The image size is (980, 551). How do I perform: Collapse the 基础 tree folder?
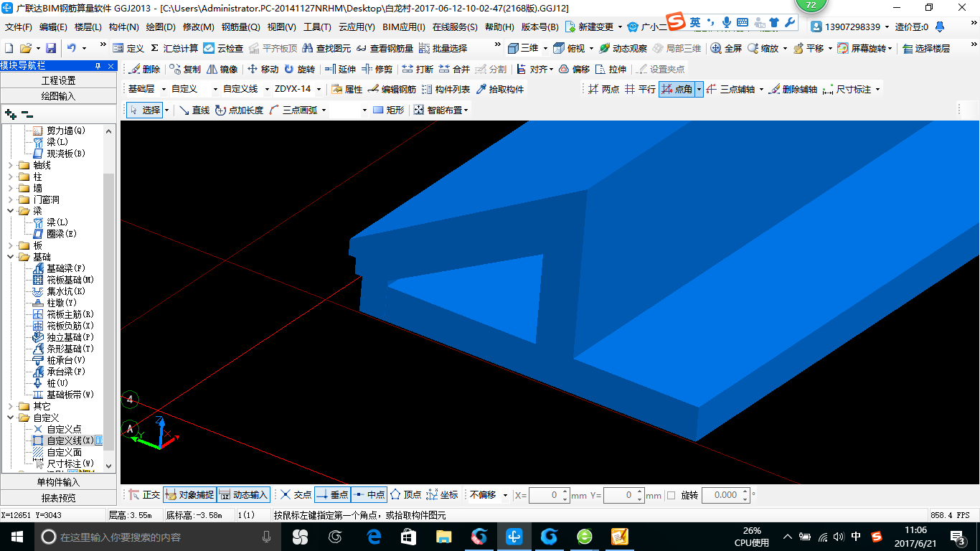10,257
